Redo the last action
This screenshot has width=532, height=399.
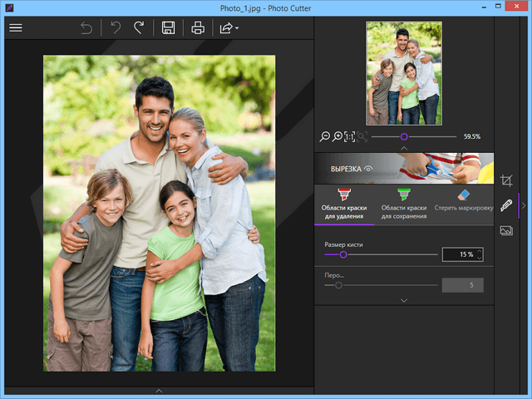click(139, 27)
